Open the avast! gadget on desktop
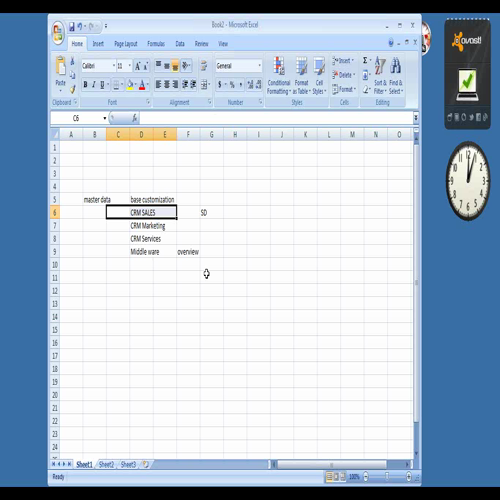The height and width of the screenshot is (500, 500). (x=467, y=74)
